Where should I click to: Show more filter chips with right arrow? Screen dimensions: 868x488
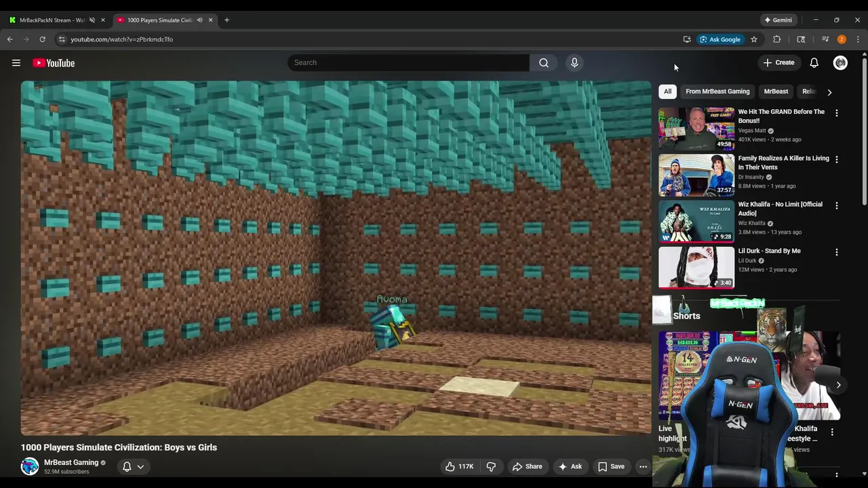[829, 92]
